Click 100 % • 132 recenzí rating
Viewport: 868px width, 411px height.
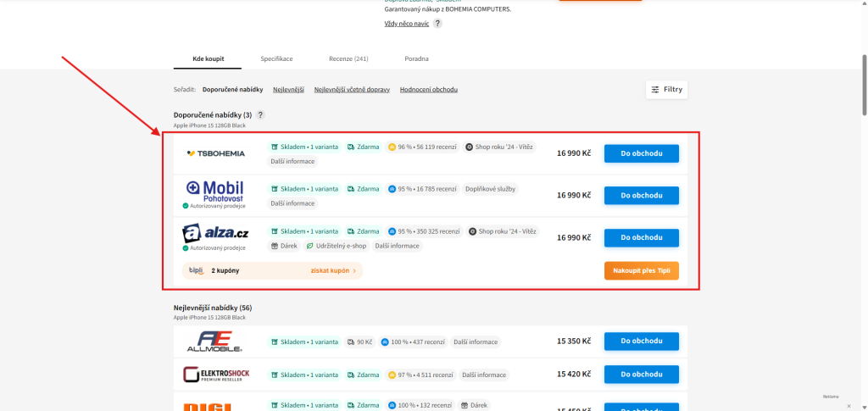tap(420, 405)
